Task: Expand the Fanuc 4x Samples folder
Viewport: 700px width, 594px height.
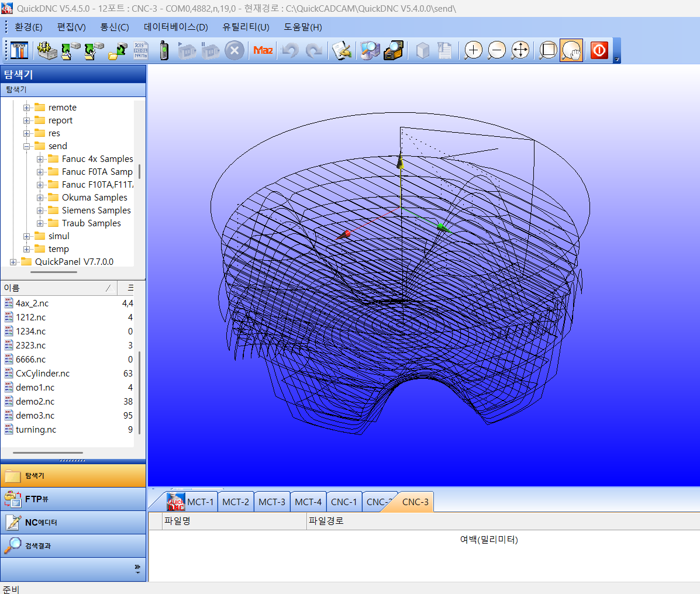Action: pyautogui.click(x=40, y=159)
